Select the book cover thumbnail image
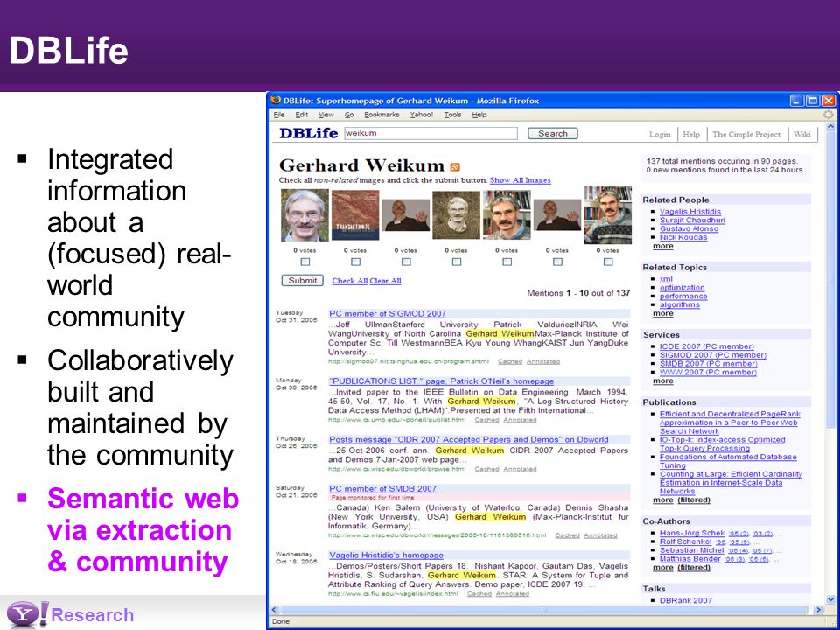Image resolution: width=840 pixels, height=630 pixels. click(355, 215)
